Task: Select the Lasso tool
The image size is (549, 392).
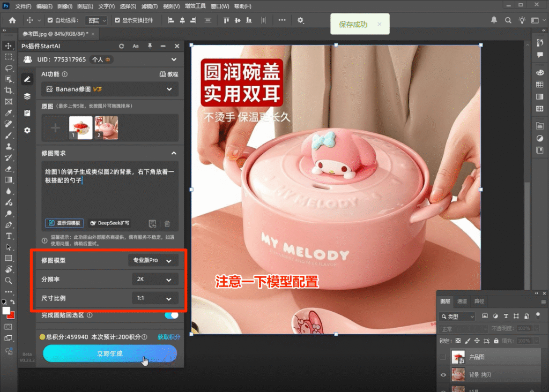Action: (x=9, y=68)
